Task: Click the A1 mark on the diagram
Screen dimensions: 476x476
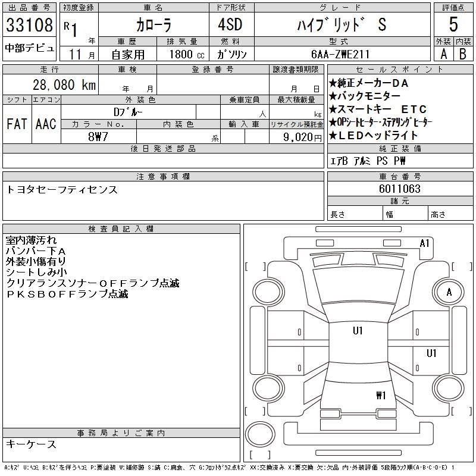Action: tap(424, 243)
